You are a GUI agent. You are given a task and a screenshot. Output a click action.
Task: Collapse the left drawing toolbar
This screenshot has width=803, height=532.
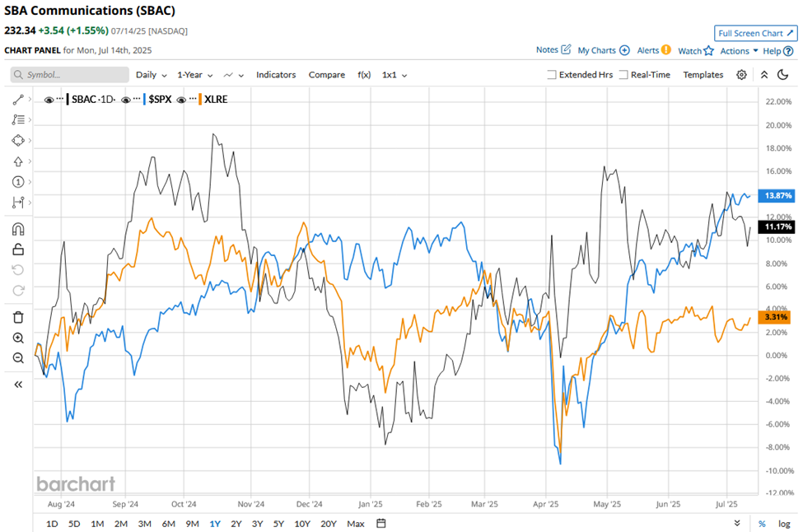(18, 385)
